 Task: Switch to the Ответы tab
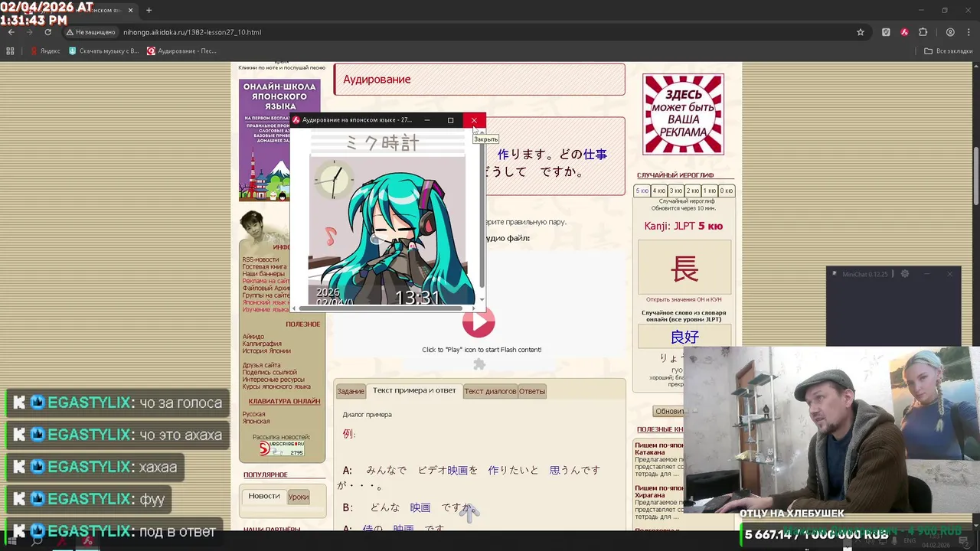click(532, 391)
